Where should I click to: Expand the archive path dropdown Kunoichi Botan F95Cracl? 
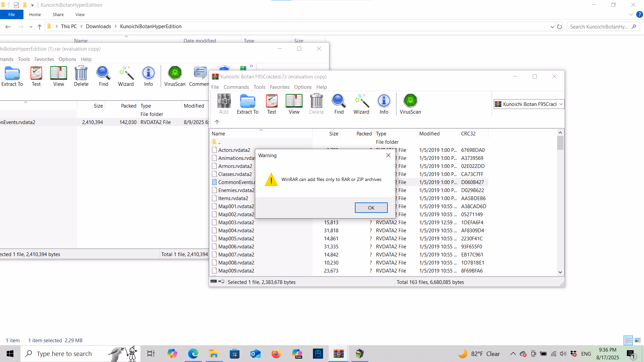point(561,104)
